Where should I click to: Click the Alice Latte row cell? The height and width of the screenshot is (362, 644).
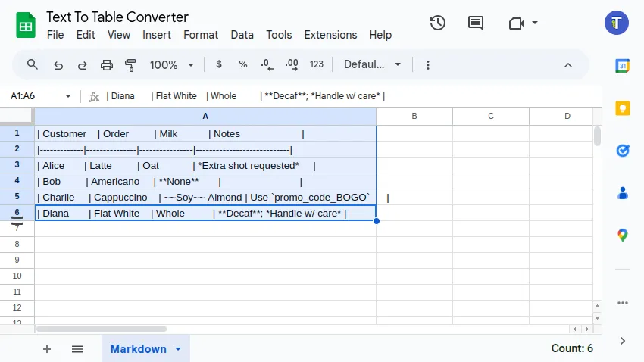point(205,165)
